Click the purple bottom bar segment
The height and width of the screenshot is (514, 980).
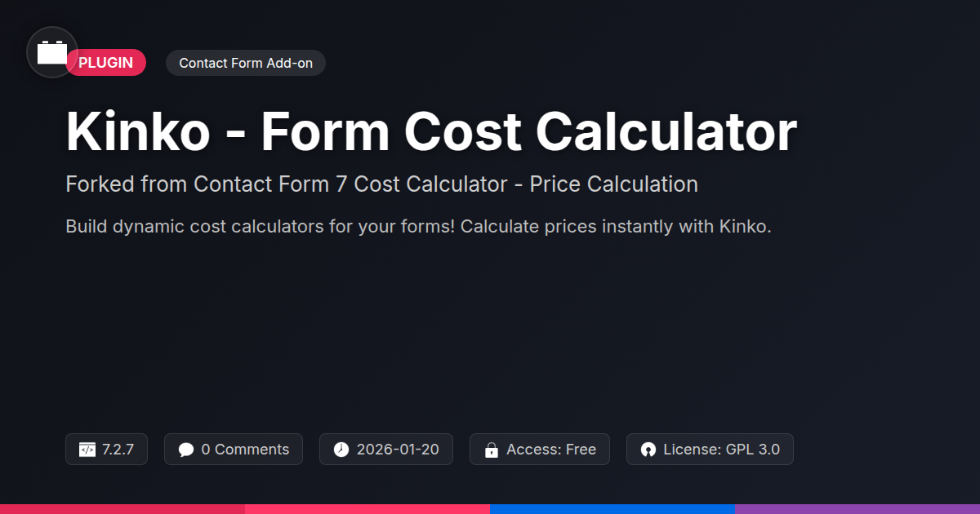(x=857, y=508)
